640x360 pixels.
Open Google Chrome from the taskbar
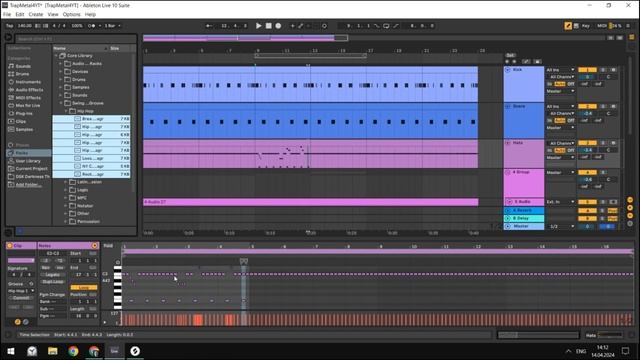(x=73, y=351)
